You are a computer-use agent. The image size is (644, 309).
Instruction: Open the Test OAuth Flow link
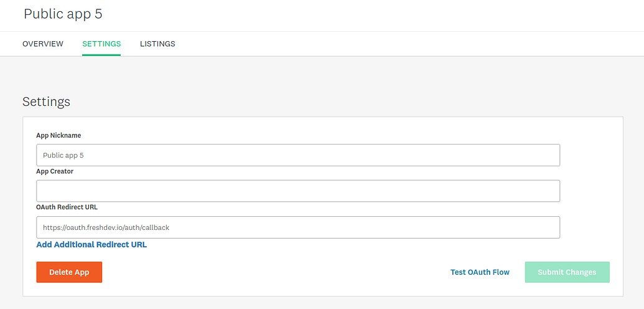pos(480,272)
